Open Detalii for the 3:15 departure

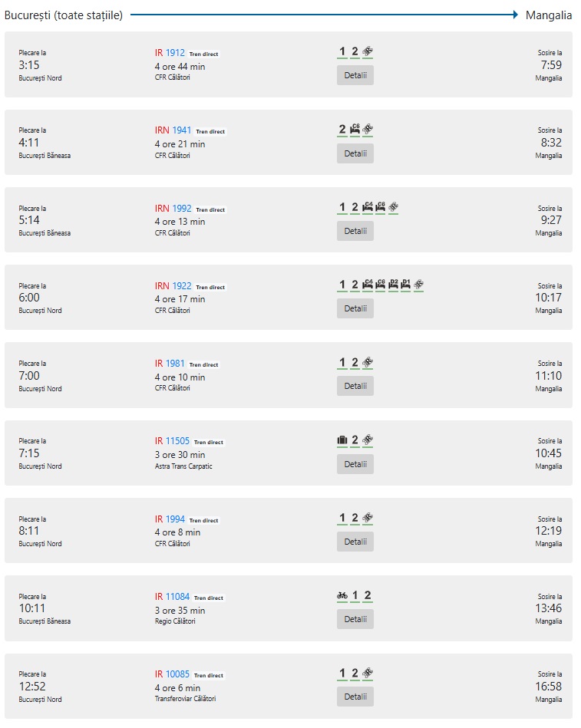(x=355, y=75)
